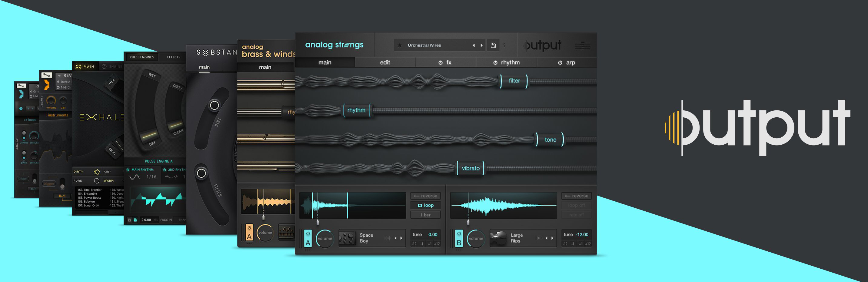The height and width of the screenshot is (282, 868).
Task: Adjust the volume knob on layer A
Action: [x=325, y=238]
